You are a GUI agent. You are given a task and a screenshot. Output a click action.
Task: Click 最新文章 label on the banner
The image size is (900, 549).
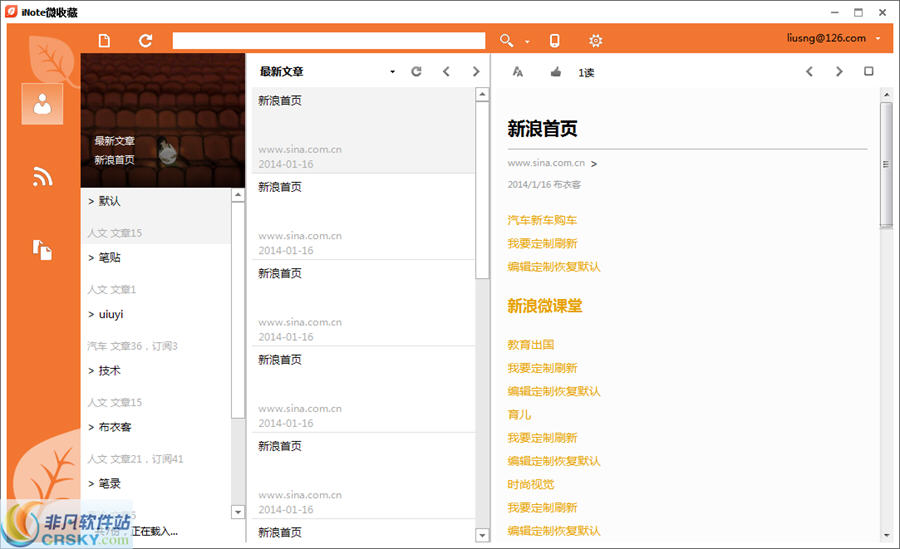tap(115, 141)
